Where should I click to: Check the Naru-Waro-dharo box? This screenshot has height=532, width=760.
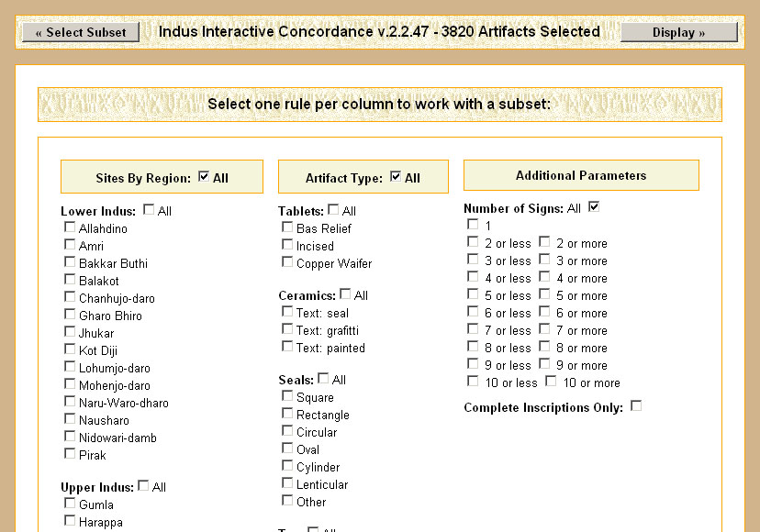click(70, 401)
